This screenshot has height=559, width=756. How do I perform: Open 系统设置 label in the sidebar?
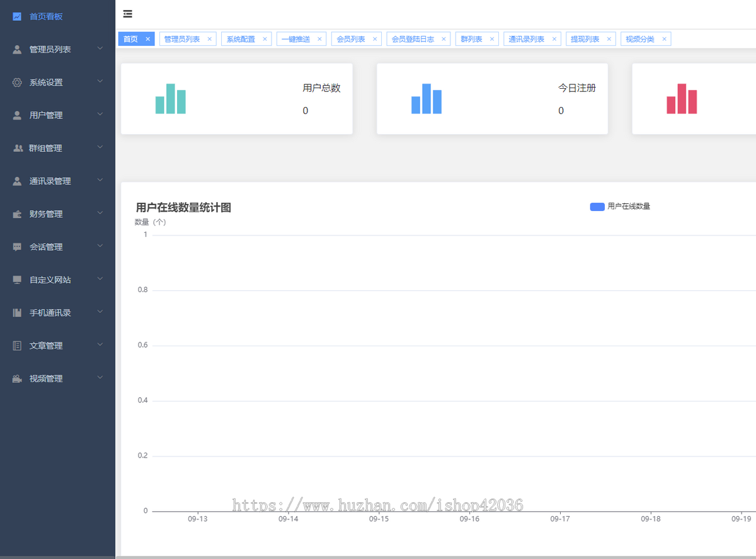click(46, 82)
